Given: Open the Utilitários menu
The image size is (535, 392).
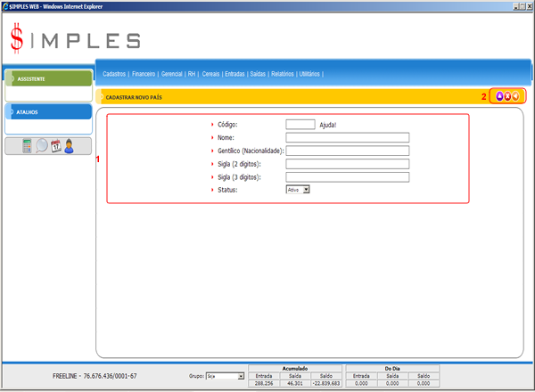Looking at the screenshot, I should pos(309,74).
